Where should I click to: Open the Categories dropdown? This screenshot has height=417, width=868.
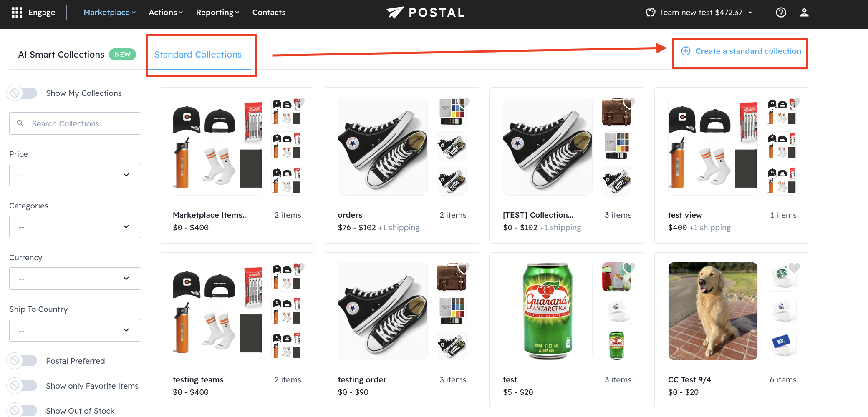tap(75, 227)
